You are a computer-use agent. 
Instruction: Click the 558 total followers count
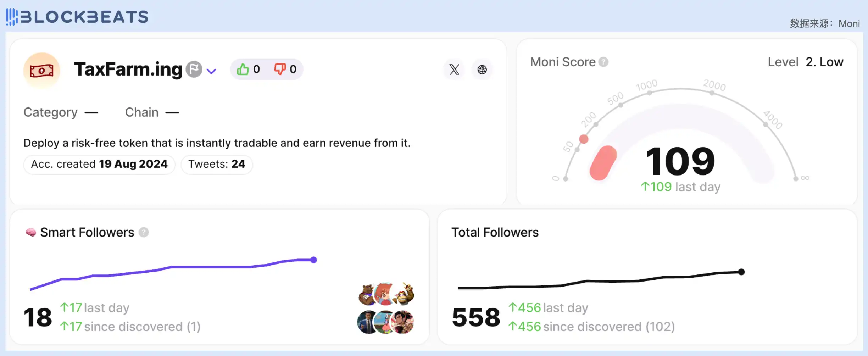[476, 317]
